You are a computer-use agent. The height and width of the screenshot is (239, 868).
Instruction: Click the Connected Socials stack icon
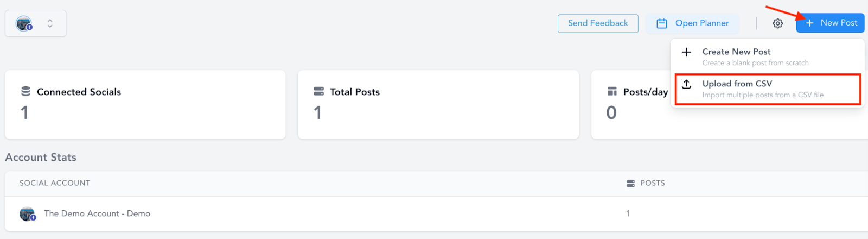point(25,91)
